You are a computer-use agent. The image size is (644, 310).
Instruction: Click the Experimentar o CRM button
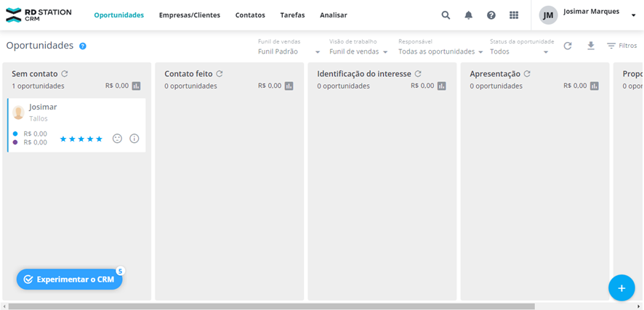(x=69, y=280)
